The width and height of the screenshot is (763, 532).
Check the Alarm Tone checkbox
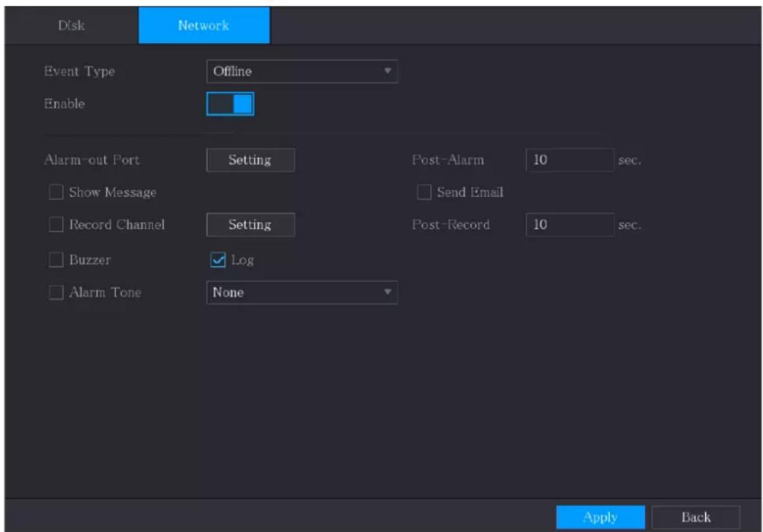coord(56,292)
